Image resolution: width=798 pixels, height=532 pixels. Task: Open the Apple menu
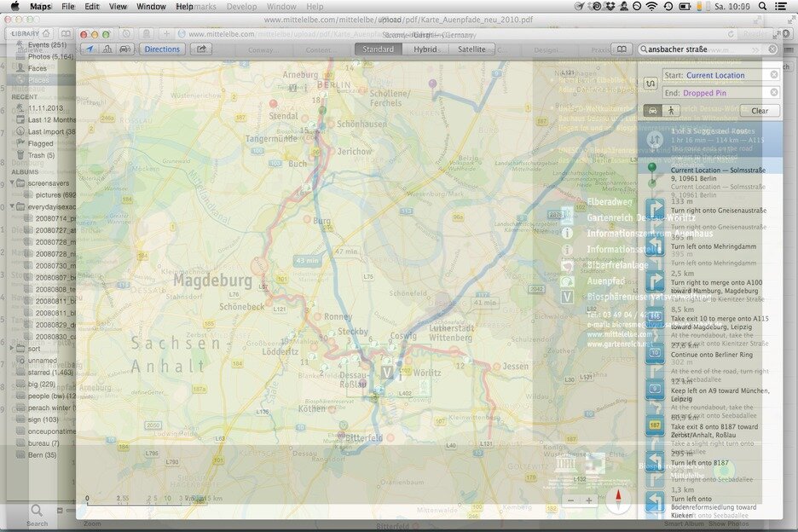pyautogui.click(x=15, y=7)
